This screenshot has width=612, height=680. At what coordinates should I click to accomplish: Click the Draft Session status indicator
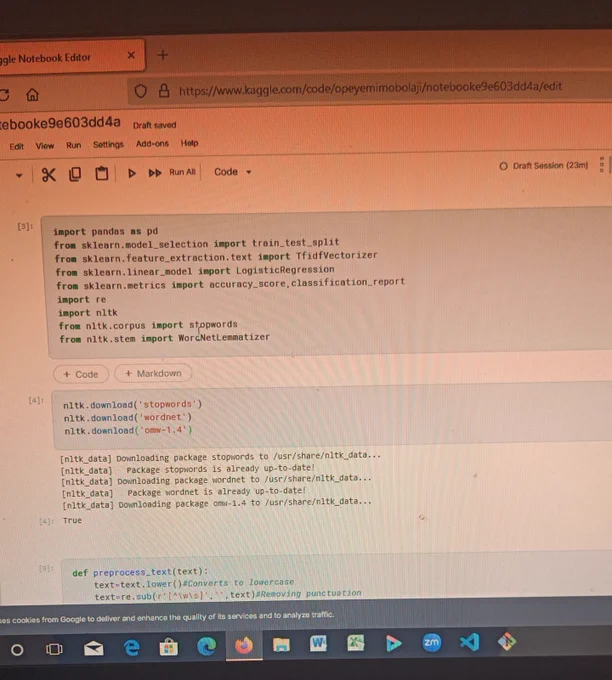click(x=544, y=166)
